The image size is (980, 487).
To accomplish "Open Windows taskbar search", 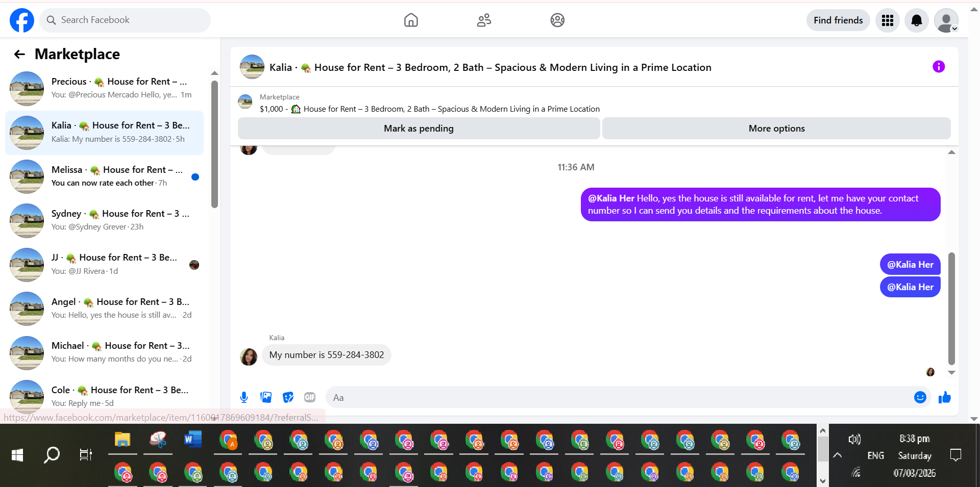I will pyautogui.click(x=52, y=455).
